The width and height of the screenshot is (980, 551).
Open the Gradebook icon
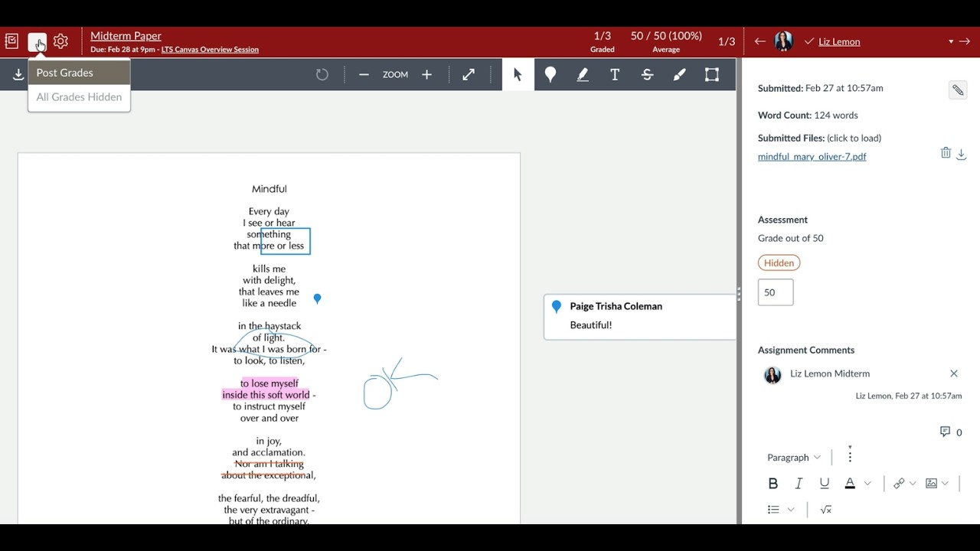(11, 41)
